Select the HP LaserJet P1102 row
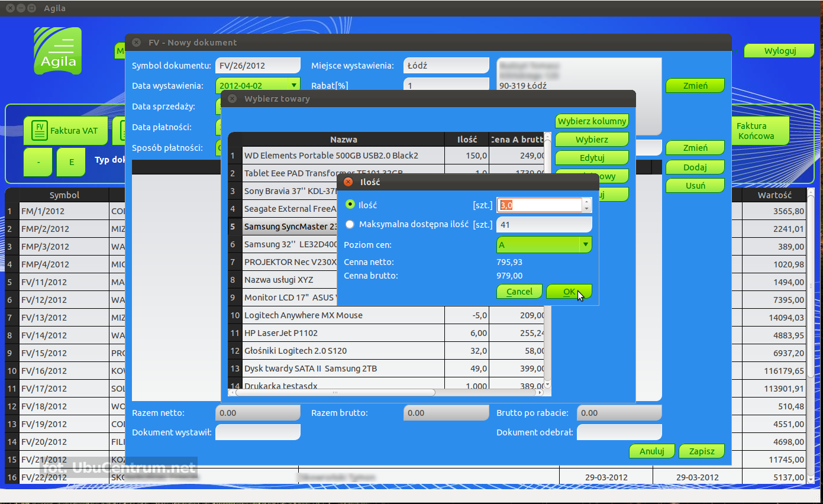This screenshot has width=823, height=504. (386, 333)
